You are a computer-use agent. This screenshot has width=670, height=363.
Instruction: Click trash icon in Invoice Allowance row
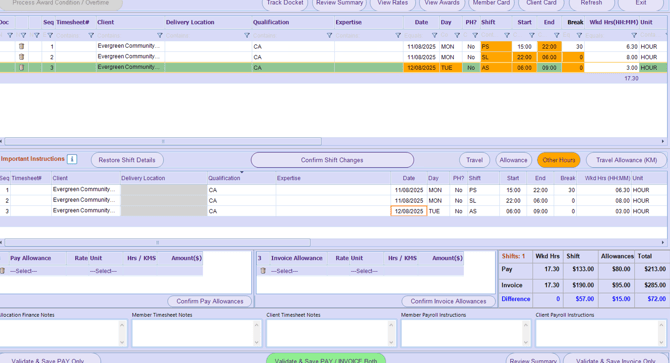263,271
